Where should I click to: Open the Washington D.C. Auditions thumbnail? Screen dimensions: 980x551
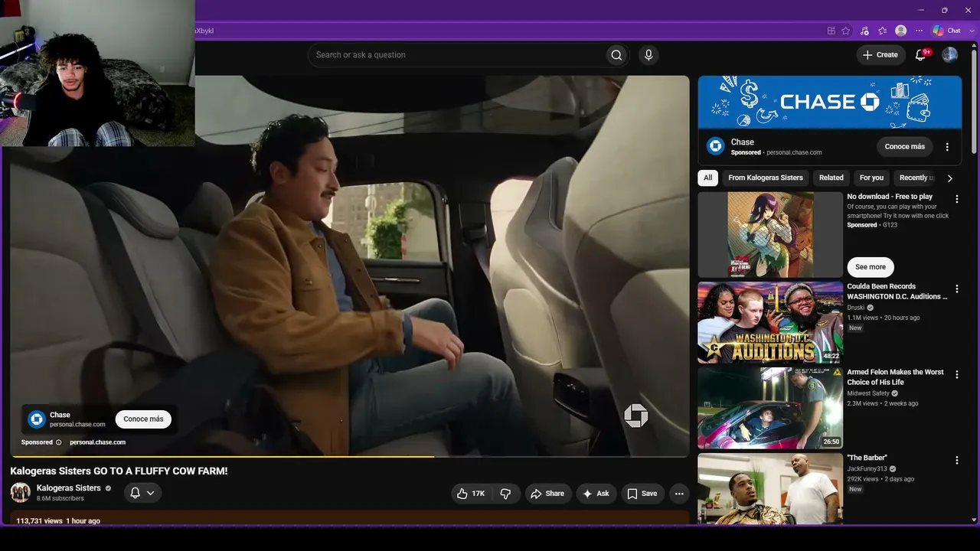point(770,322)
